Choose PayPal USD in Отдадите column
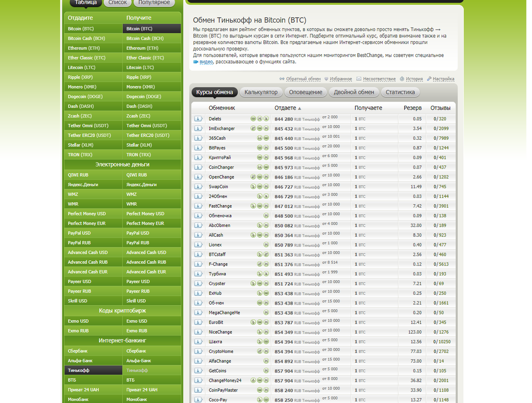This screenshot has width=532, height=403. click(x=94, y=233)
